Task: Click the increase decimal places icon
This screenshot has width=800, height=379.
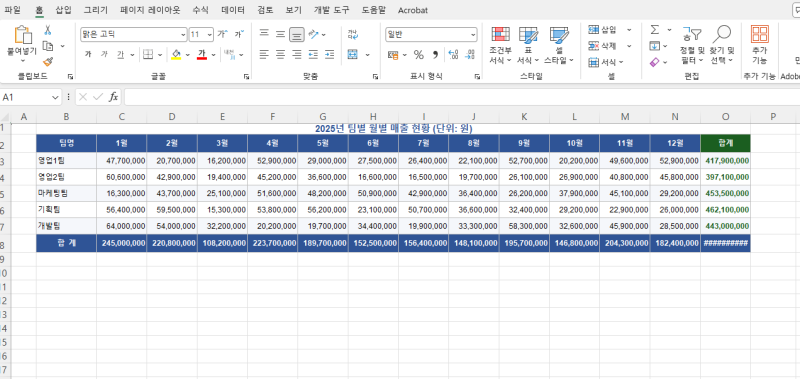Action: [453, 54]
